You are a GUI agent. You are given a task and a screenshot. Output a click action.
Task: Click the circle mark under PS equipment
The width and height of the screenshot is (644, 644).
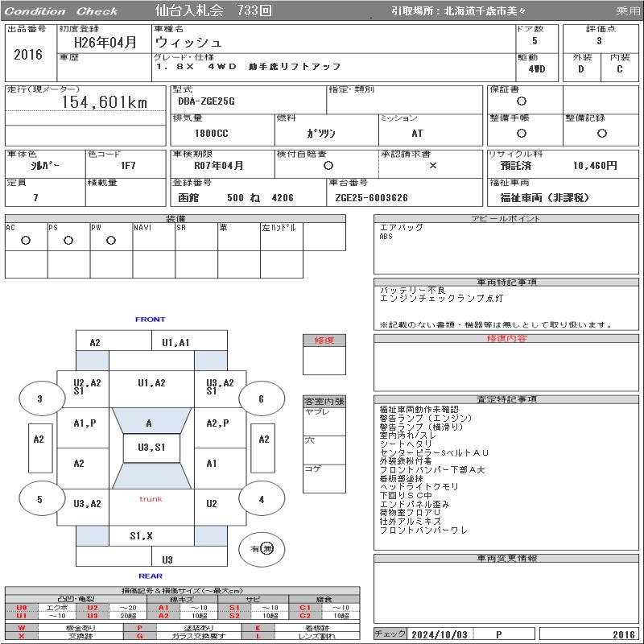click(x=68, y=240)
